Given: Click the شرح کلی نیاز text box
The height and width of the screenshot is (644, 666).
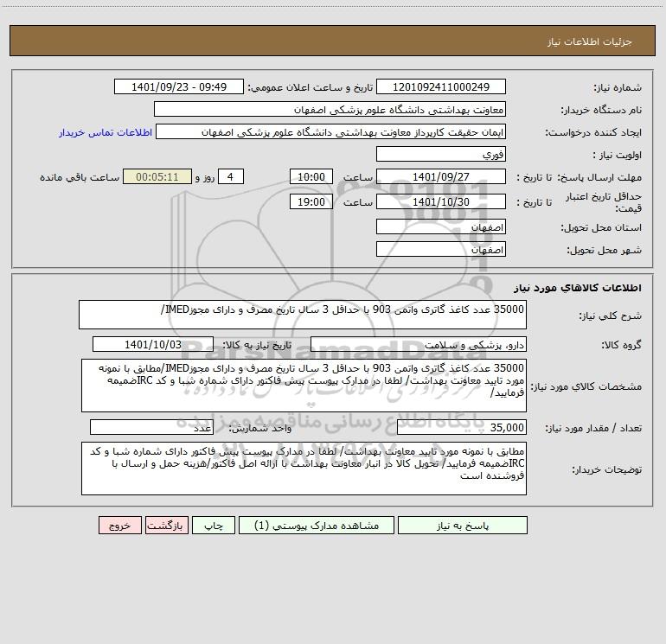Looking at the screenshot, I should pos(303,315).
